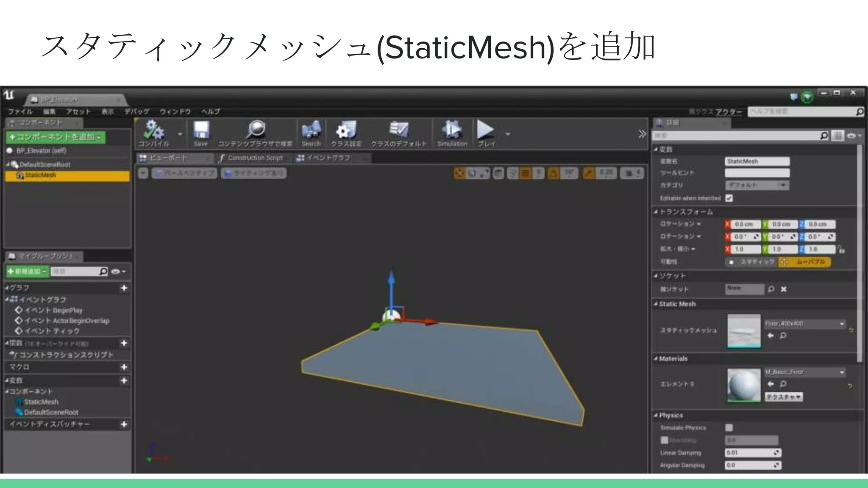
Task: Open the Help (ヘルプ) menu
Action: click(211, 111)
